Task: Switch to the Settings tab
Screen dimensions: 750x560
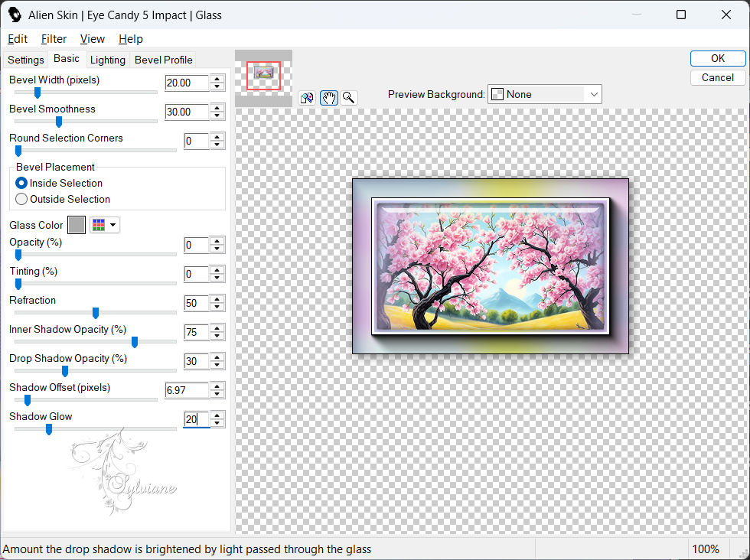Action: [x=26, y=60]
